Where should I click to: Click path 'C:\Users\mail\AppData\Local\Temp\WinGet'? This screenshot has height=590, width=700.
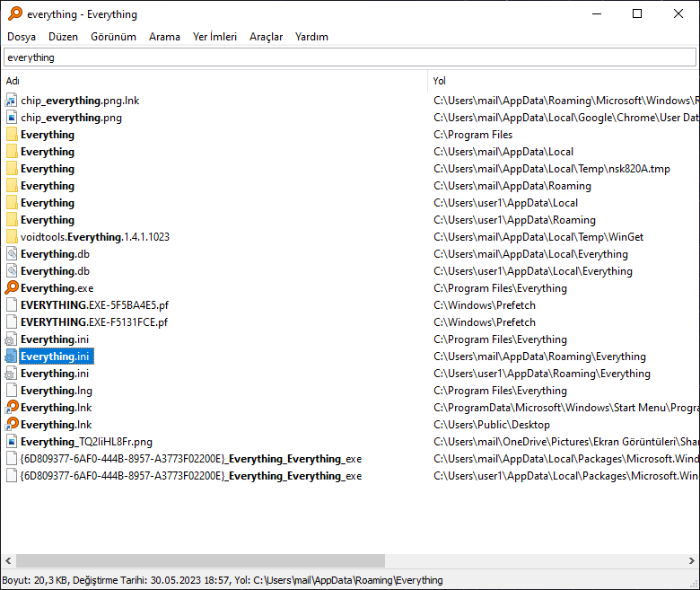click(x=538, y=237)
